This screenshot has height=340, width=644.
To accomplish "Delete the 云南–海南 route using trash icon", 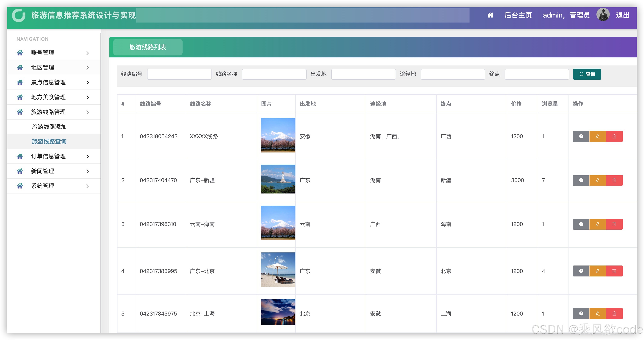I will (615, 224).
